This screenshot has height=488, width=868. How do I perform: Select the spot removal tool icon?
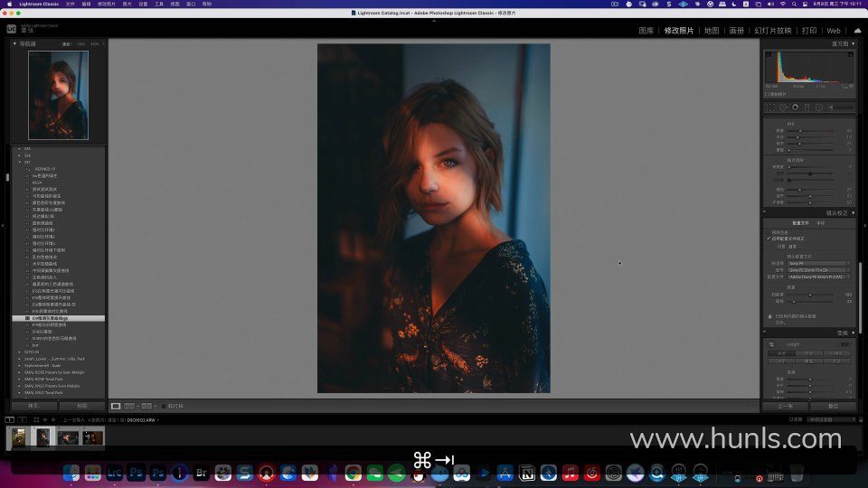[783, 107]
